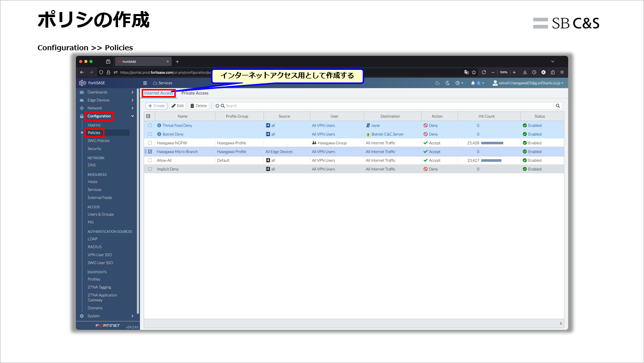
Task: Expand the Network menu chevron
Action: (x=133, y=108)
